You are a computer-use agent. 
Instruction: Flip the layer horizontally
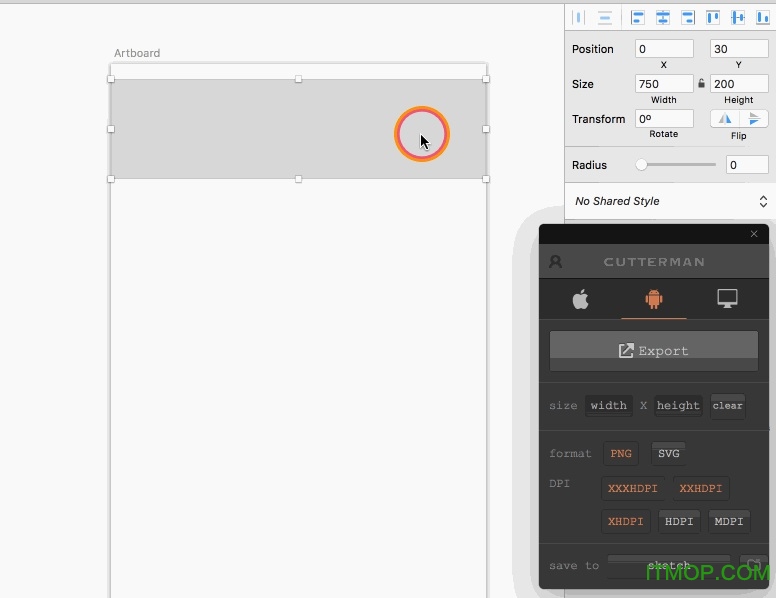pyautogui.click(x=725, y=119)
